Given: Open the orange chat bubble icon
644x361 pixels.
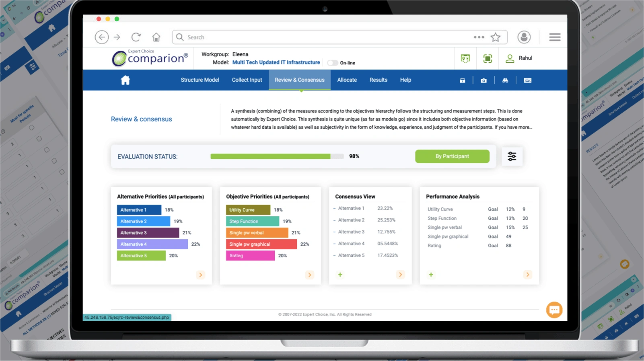Looking at the screenshot, I should pos(554,310).
